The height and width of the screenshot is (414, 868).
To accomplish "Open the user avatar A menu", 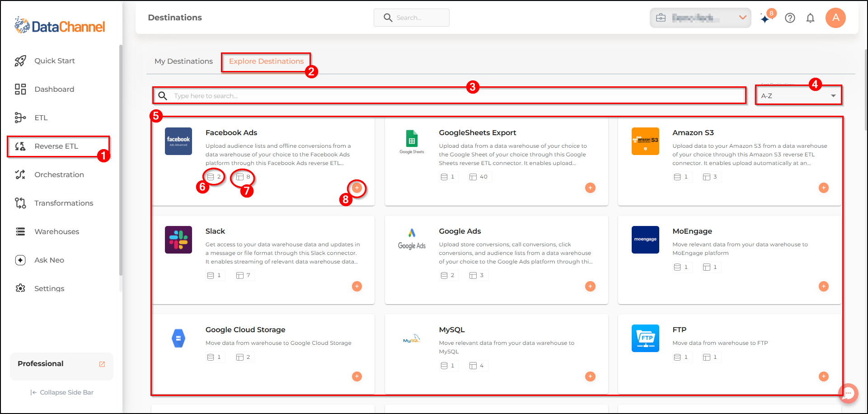I will (x=835, y=18).
